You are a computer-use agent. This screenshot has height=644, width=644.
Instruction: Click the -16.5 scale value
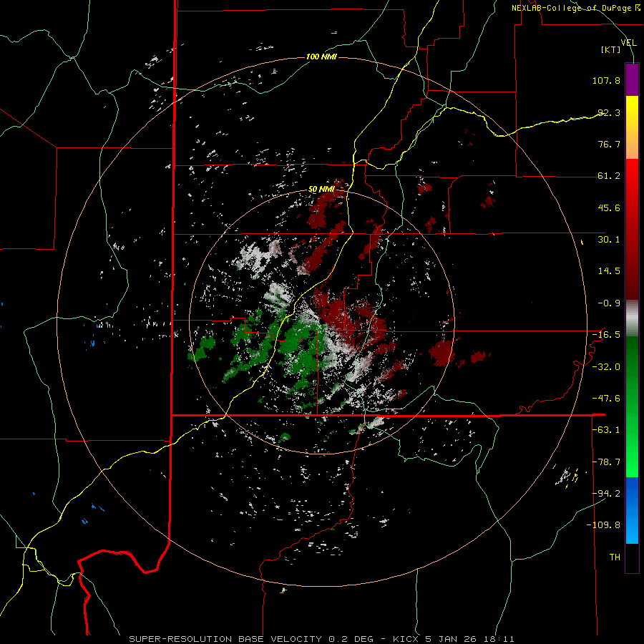pos(606,335)
